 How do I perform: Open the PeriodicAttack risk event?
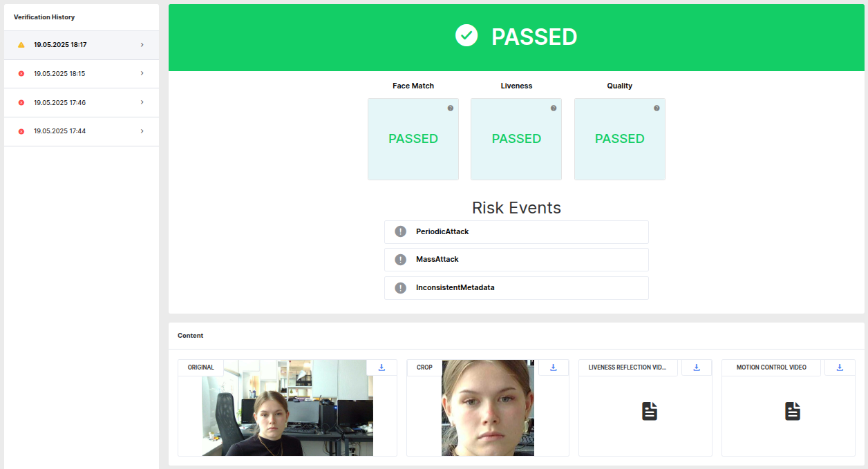click(516, 232)
